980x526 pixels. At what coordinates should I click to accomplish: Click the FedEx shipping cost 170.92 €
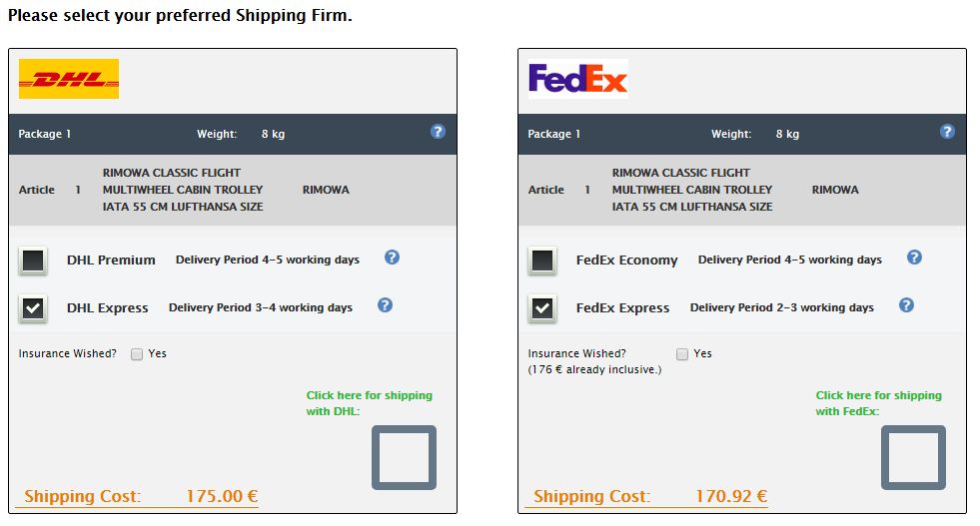[731, 496]
